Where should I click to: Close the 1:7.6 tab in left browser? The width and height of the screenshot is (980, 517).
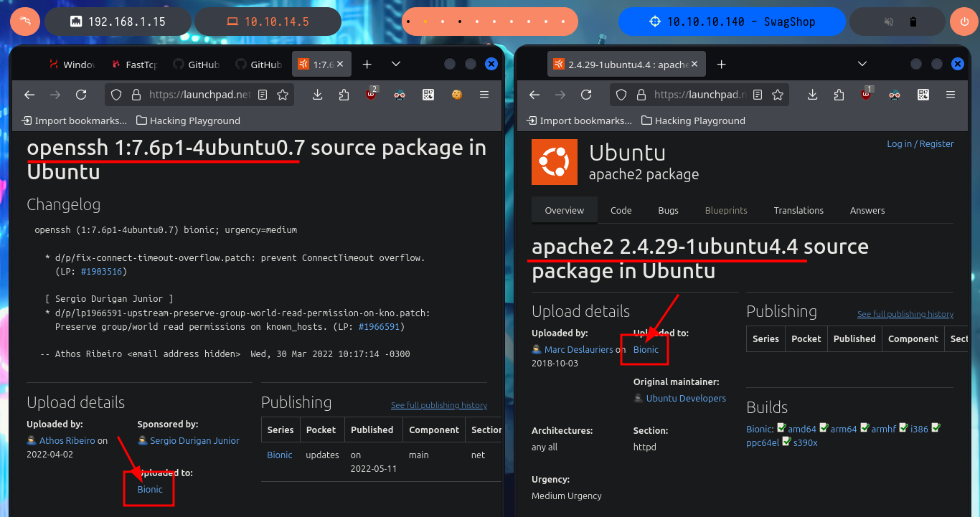click(341, 65)
